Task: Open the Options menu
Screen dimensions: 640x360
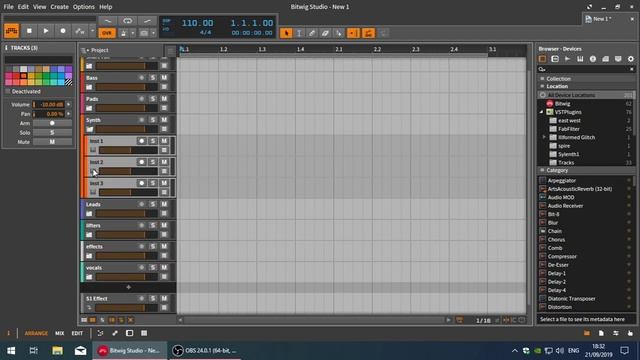Action: (x=84, y=7)
